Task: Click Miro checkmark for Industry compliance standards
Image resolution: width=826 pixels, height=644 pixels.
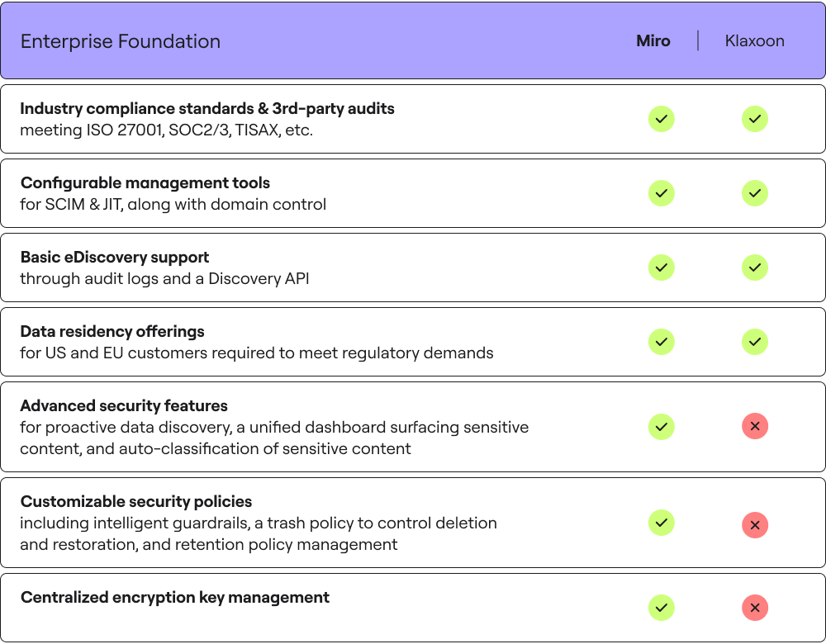Action: pos(661,119)
